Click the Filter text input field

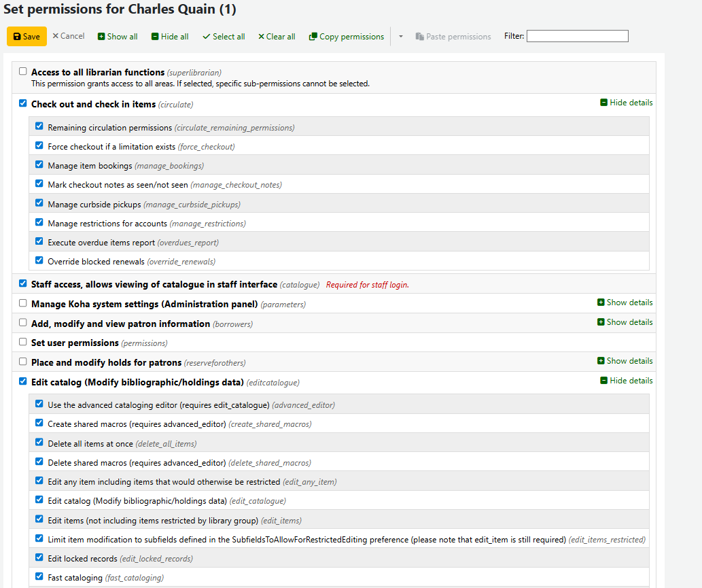pos(577,36)
